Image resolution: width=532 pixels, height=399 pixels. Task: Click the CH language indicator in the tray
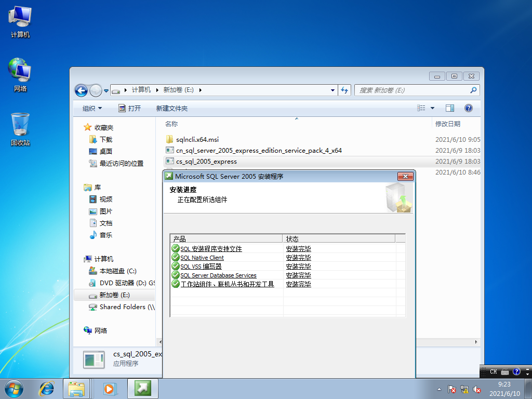point(493,371)
